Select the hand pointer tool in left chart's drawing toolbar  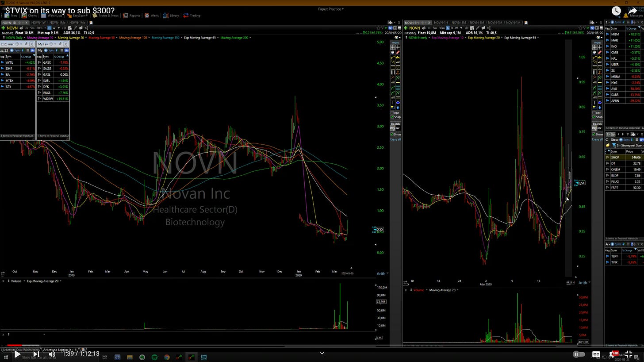click(x=393, y=52)
